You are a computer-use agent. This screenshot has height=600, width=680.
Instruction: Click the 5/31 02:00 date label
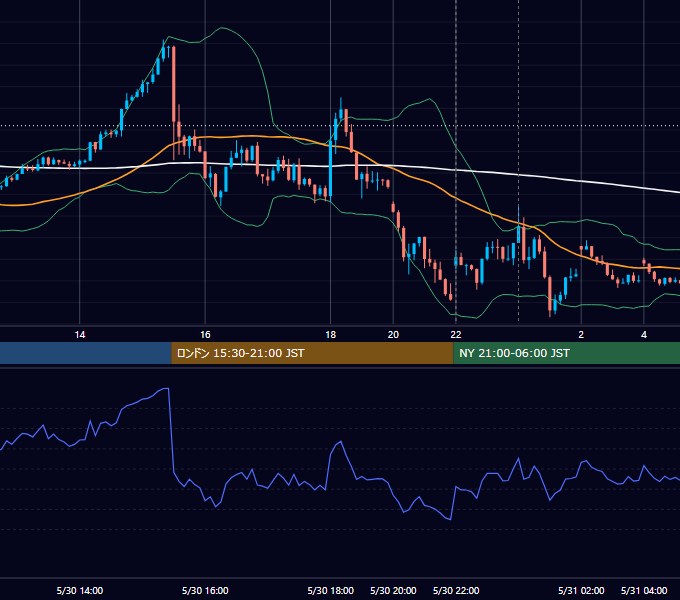[x=581, y=591]
